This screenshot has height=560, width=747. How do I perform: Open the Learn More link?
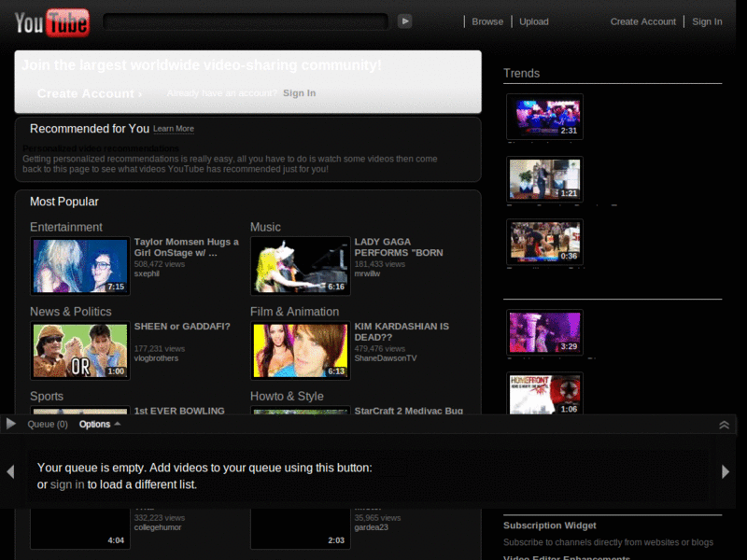[x=174, y=129]
